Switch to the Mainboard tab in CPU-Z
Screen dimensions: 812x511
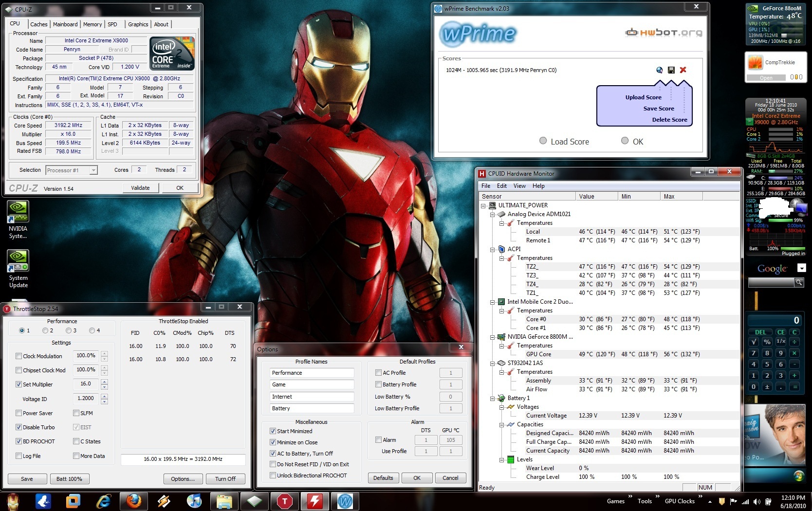[65, 24]
